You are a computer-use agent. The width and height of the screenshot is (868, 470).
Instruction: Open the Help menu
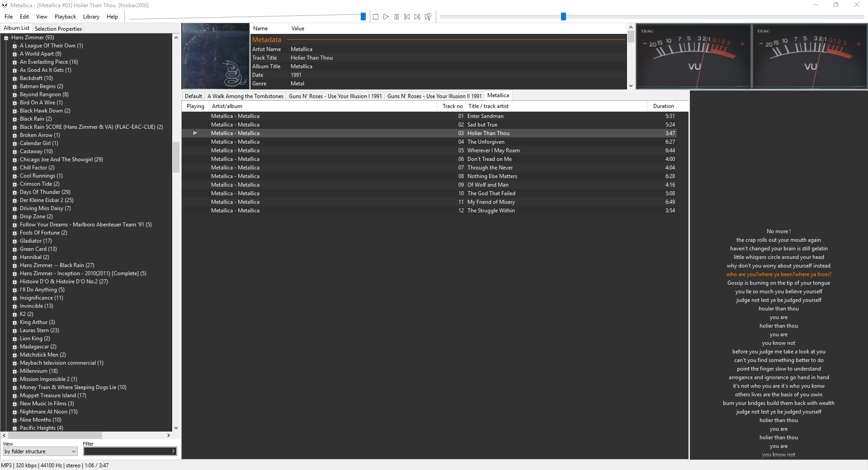(112, 17)
